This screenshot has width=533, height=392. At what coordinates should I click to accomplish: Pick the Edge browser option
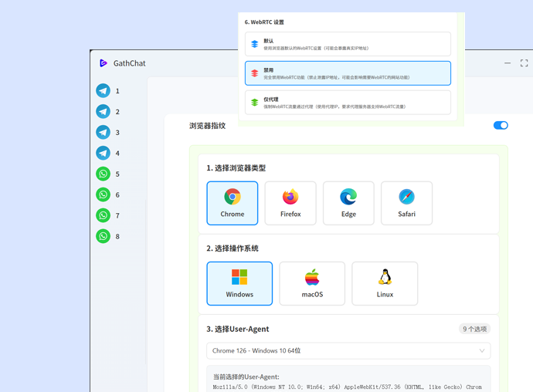click(x=348, y=203)
